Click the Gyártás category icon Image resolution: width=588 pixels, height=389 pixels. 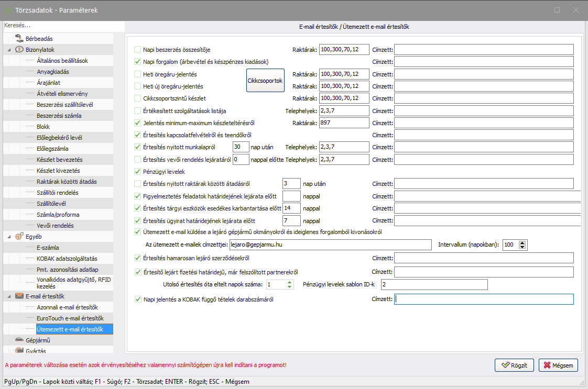pos(19,350)
